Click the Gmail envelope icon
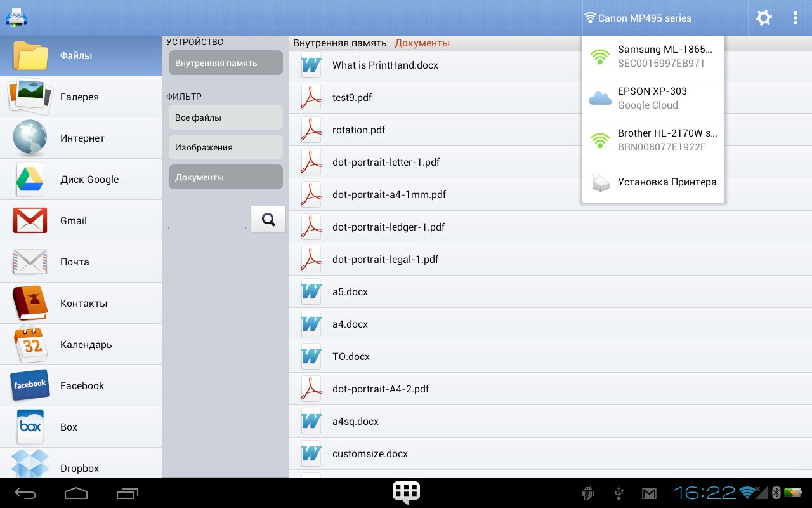The height and width of the screenshot is (508, 812). pyautogui.click(x=30, y=220)
